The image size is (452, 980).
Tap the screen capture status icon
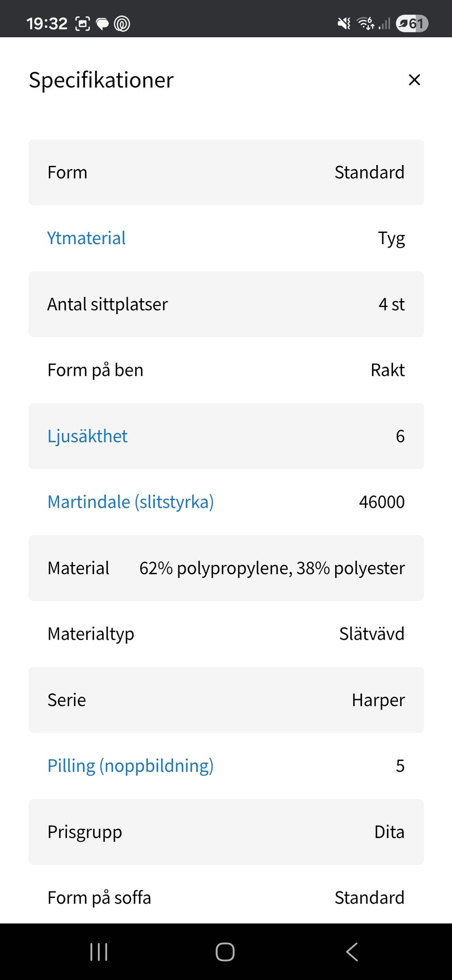(x=83, y=24)
